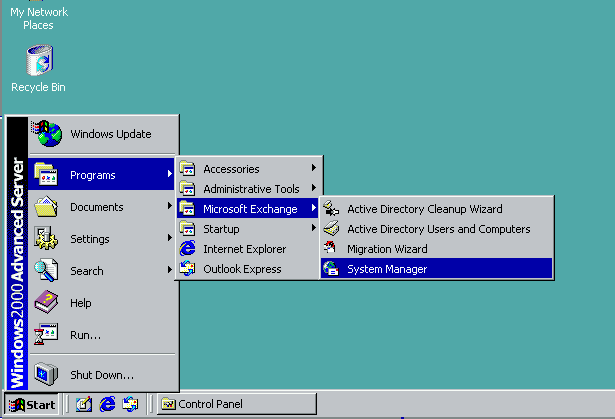This screenshot has width=615, height=419.
Task: Click the Shut Down monitor icon
Action: coord(46,374)
